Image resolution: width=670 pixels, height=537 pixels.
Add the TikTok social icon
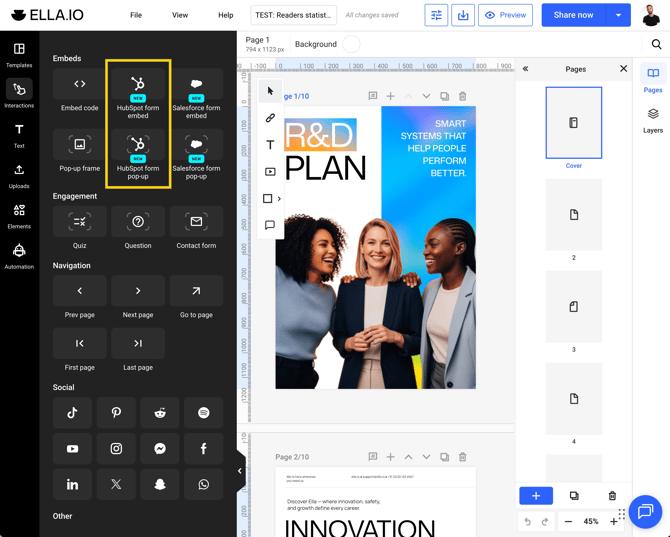pos(72,413)
